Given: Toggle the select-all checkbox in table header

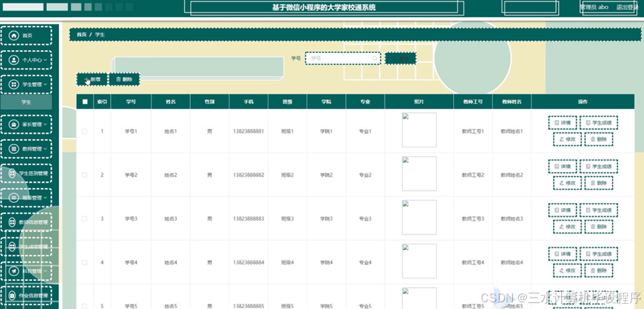Looking at the screenshot, I should coord(85,102).
